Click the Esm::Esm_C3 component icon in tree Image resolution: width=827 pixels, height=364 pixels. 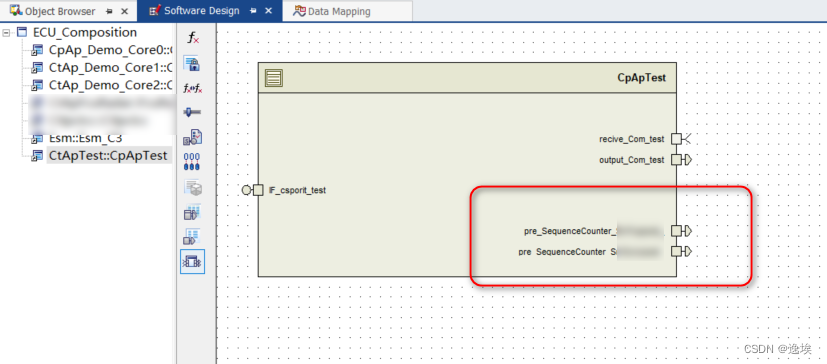pyautogui.click(x=37, y=139)
